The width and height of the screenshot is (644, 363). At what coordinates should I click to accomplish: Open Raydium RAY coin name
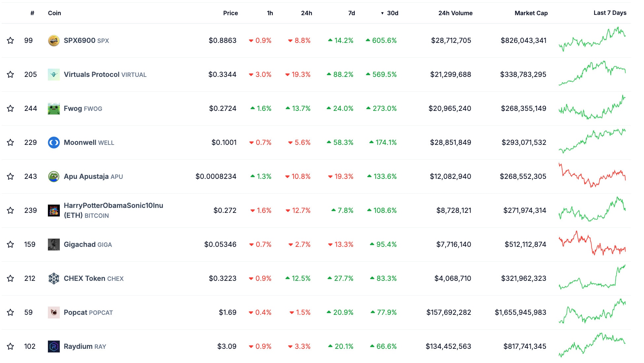pyautogui.click(x=85, y=346)
